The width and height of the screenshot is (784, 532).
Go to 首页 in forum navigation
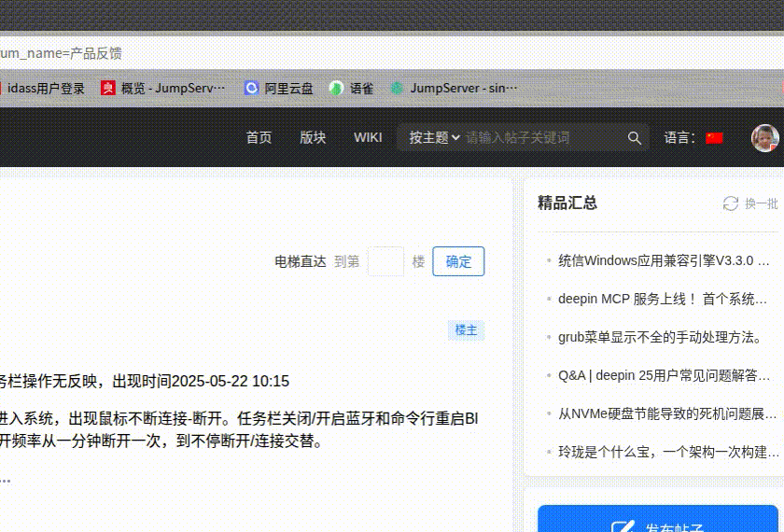(x=259, y=137)
